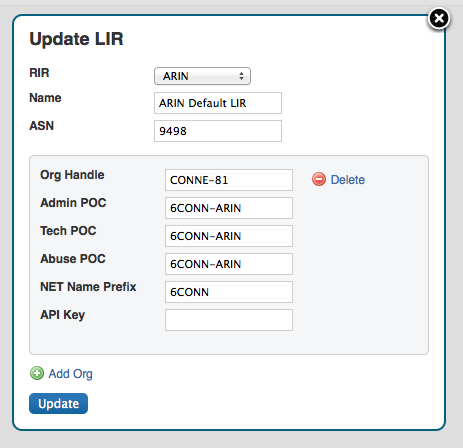The width and height of the screenshot is (463, 448).
Task: Click the red minus Delete icon
Action: pyautogui.click(x=319, y=179)
